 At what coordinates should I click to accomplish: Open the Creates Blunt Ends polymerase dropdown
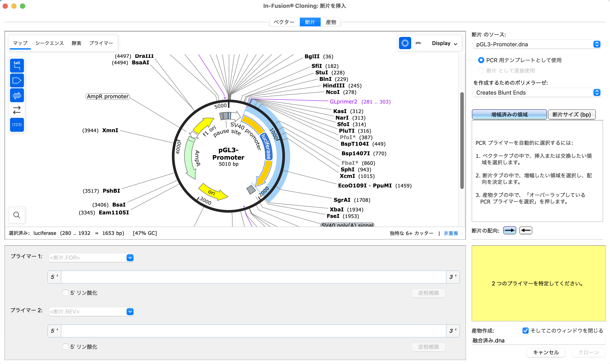click(597, 92)
